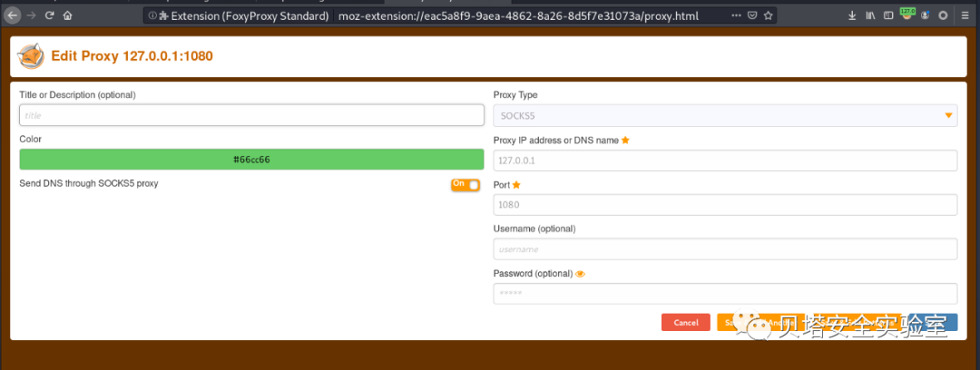Click the FoxyProxy fox logo
Viewport: 980px width, 370px height.
pyautogui.click(x=31, y=56)
